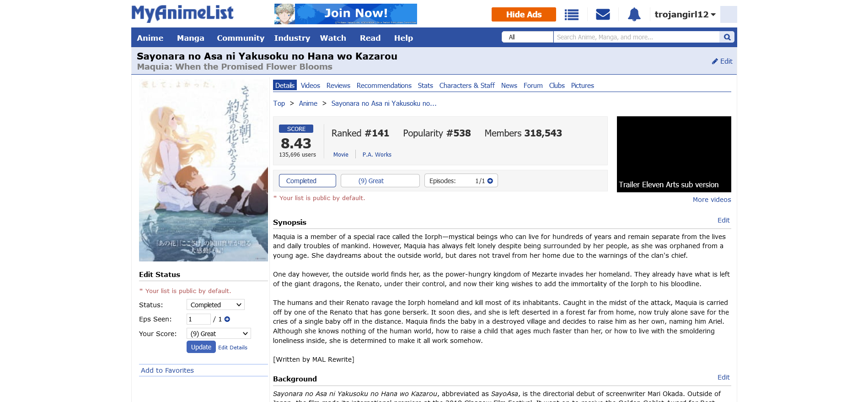Open messages envelope icon

coord(603,15)
